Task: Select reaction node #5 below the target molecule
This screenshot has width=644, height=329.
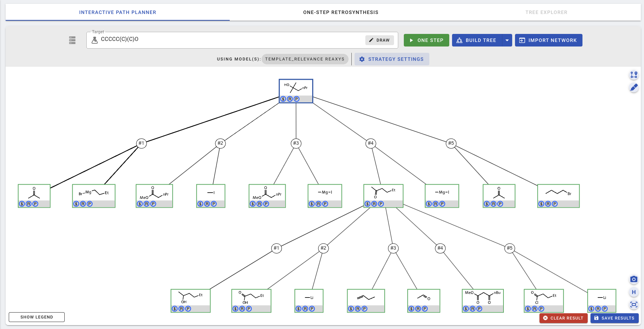Action: 451,143
